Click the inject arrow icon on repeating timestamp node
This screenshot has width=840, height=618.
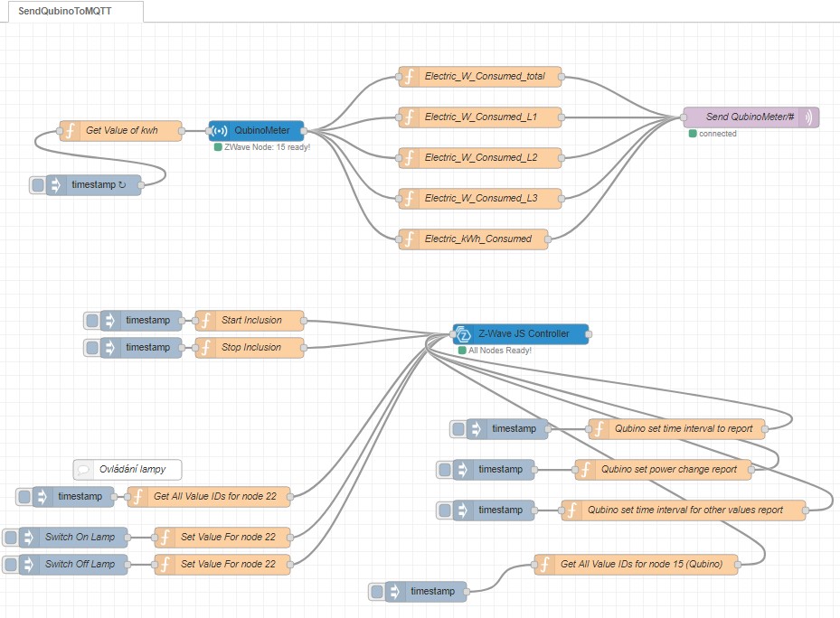pos(56,185)
